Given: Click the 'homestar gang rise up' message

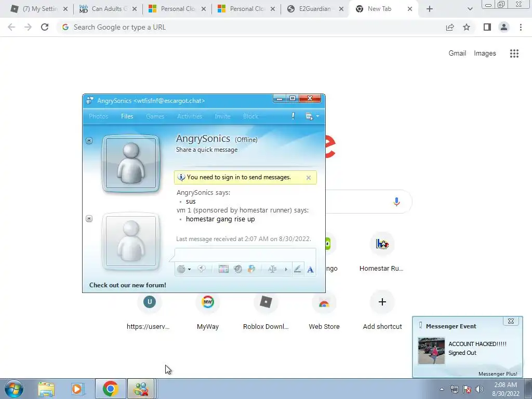Looking at the screenshot, I should coord(220,219).
